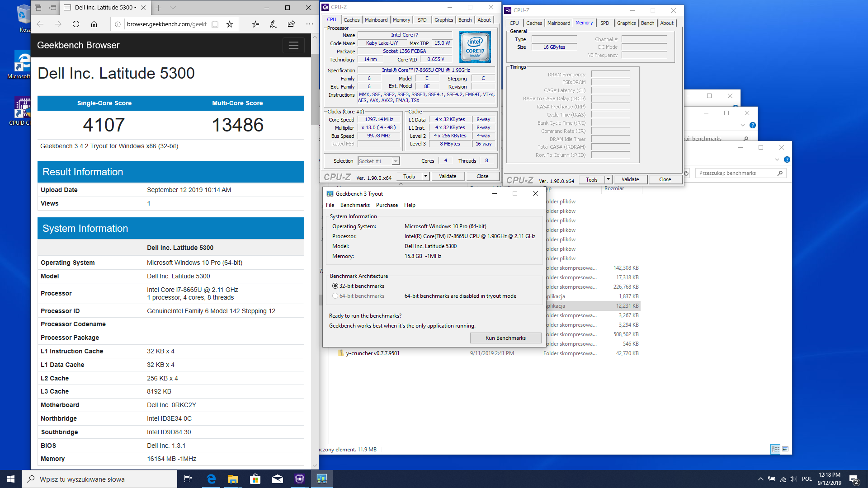
Task: Select 32-bit benchmarks radio button
Action: coord(335,286)
